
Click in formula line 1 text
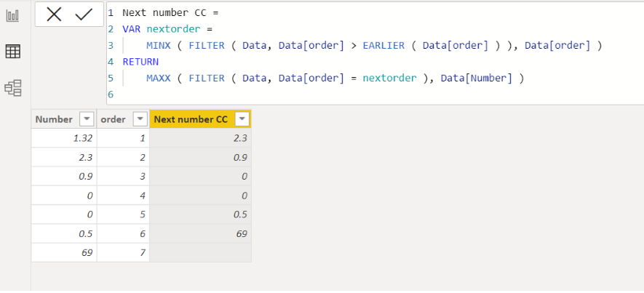coord(170,12)
